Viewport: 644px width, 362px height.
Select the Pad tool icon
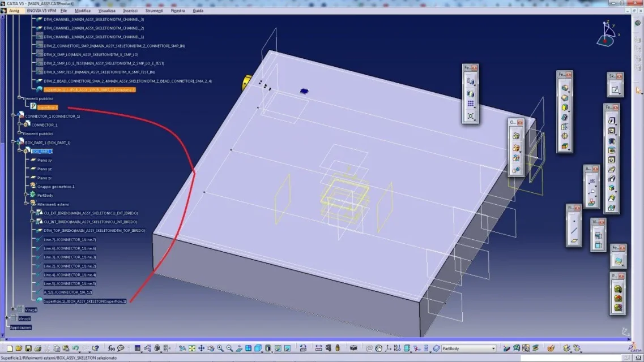(612, 121)
